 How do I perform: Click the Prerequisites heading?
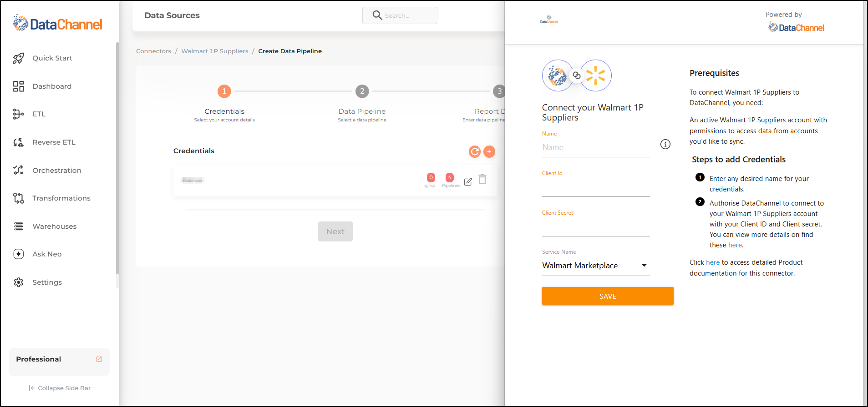714,73
